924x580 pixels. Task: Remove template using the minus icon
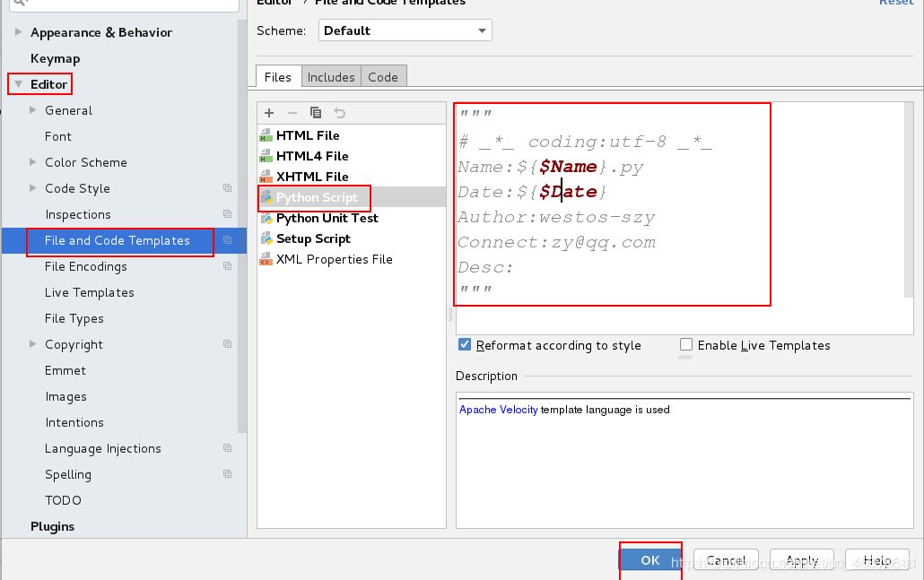tap(292, 112)
